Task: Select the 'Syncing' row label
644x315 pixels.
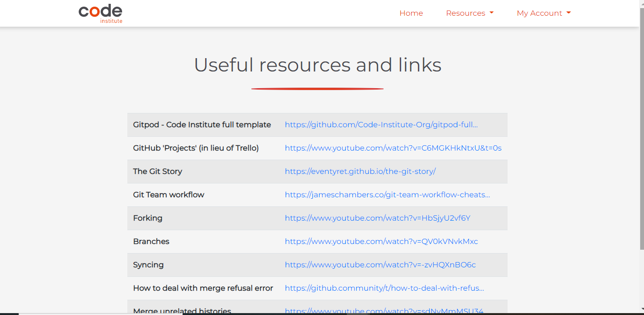Action: (x=148, y=265)
